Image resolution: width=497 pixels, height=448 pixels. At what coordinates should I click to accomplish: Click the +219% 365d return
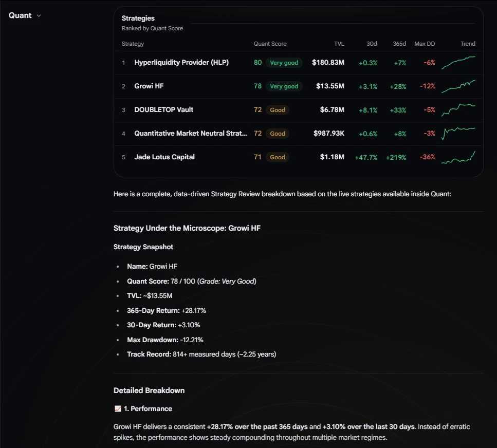(396, 157)
